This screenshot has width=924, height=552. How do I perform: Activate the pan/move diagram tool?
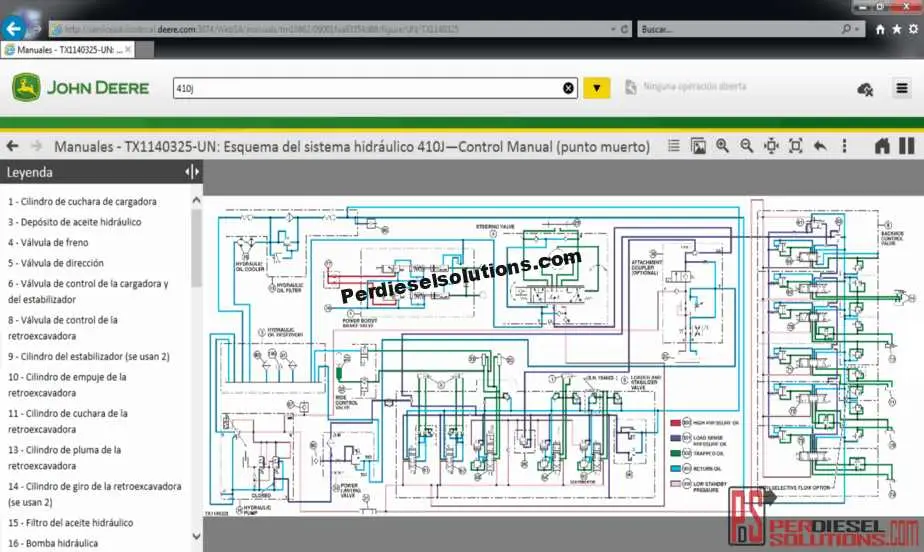click(771, 146)
